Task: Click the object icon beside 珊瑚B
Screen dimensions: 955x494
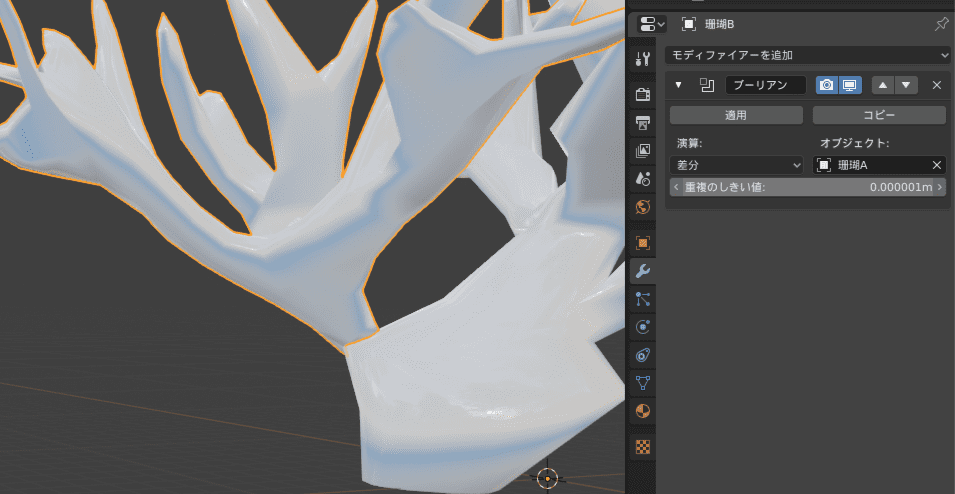Action: [x=688, y=24]
